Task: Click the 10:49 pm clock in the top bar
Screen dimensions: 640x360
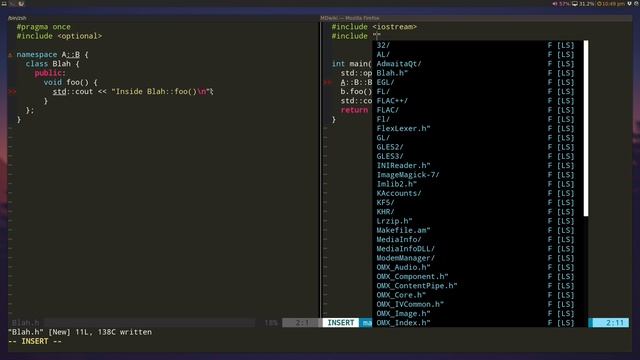Action: tap(611, 4)
